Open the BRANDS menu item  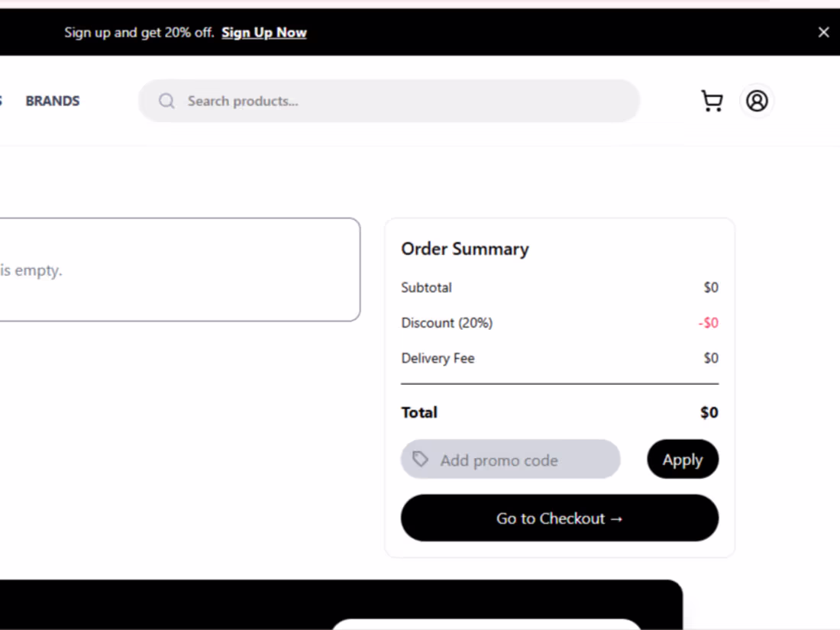click(53, 101)
